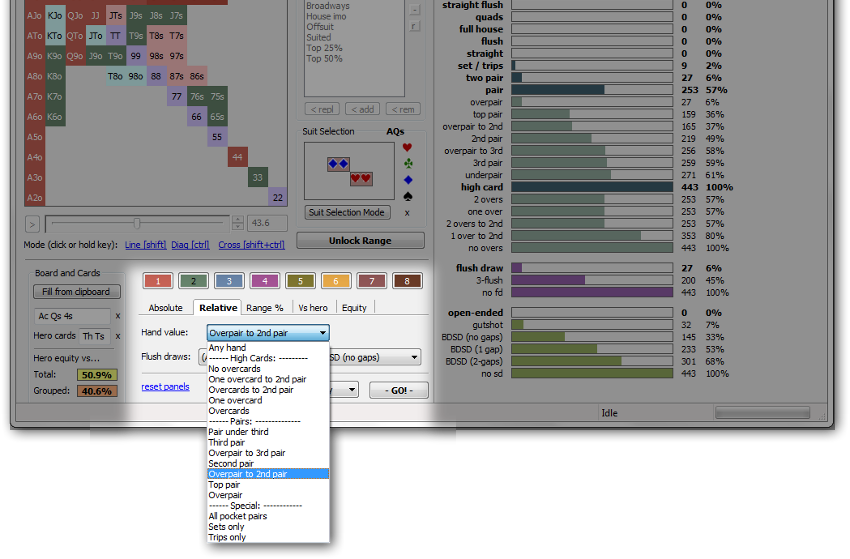Select the red heart suit icon

click(406, 146)
